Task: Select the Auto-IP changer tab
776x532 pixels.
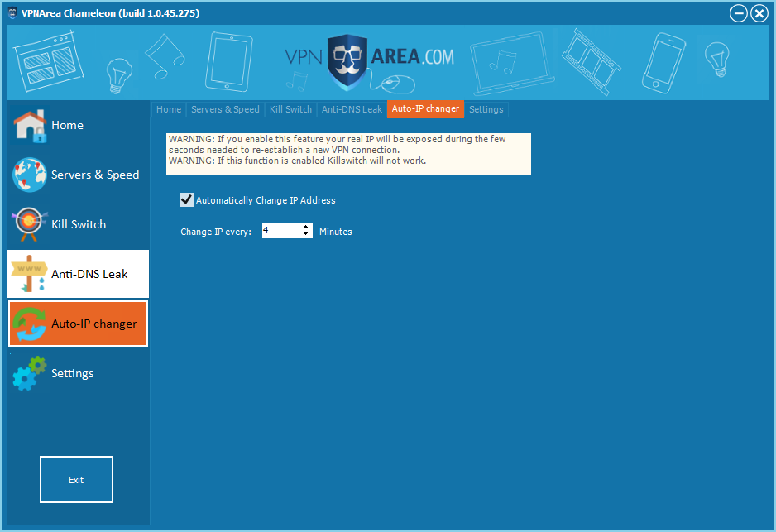Action: pyautogui.click(x=425, y=109)
